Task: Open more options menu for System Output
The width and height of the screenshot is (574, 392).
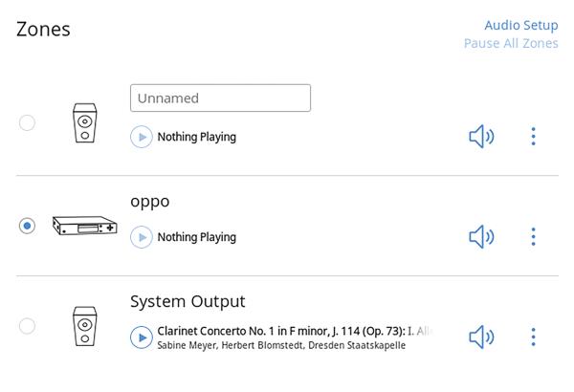Action: click(533, 337)
